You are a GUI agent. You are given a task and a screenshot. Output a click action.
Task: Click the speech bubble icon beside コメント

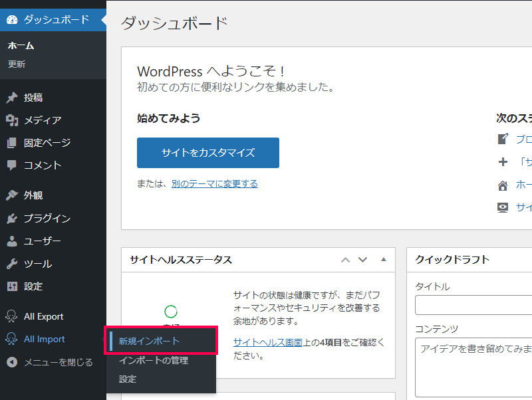pos(12,165)
